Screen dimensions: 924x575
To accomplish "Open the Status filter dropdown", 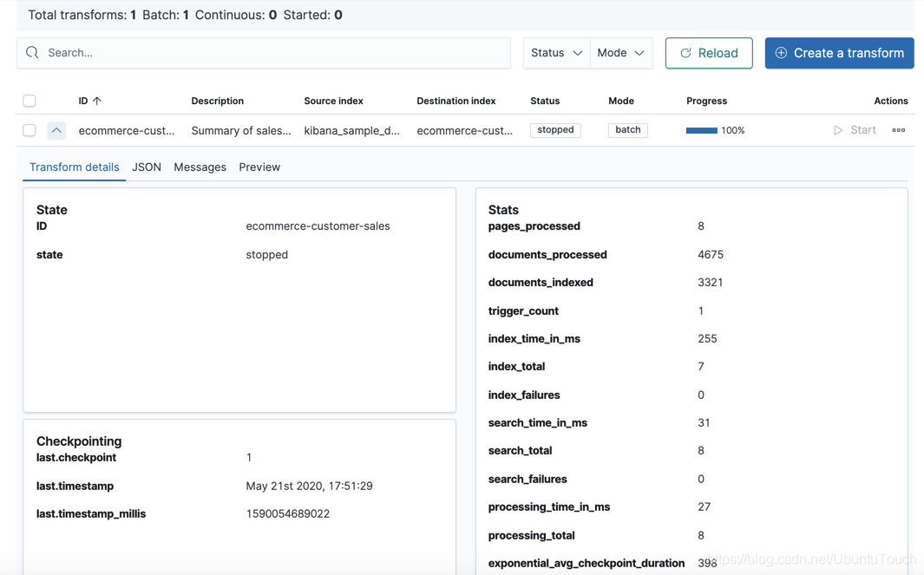I will (555, 53).
